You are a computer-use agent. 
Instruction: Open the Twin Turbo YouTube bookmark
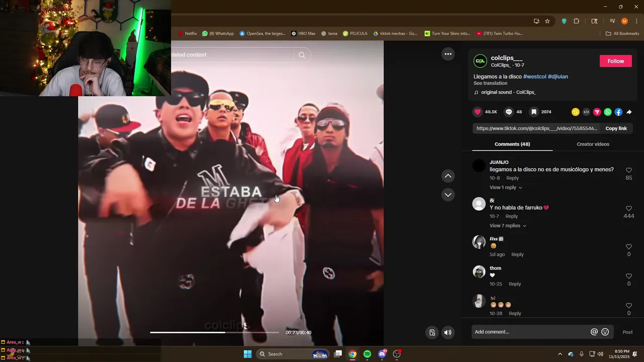click(x=500, y=34)
